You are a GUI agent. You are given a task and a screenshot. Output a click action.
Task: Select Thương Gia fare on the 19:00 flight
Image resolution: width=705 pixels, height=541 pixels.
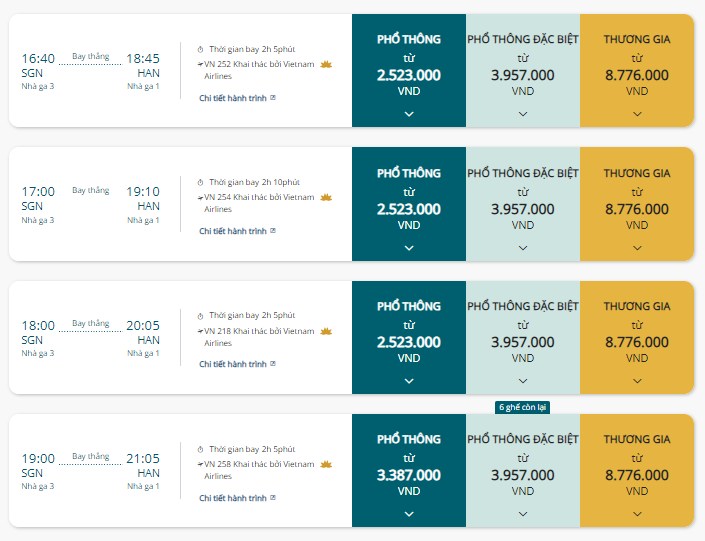point(637,470)
